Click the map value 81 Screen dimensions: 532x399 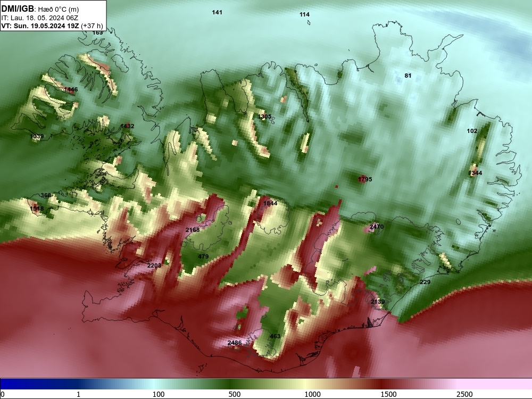pos(408,76)
